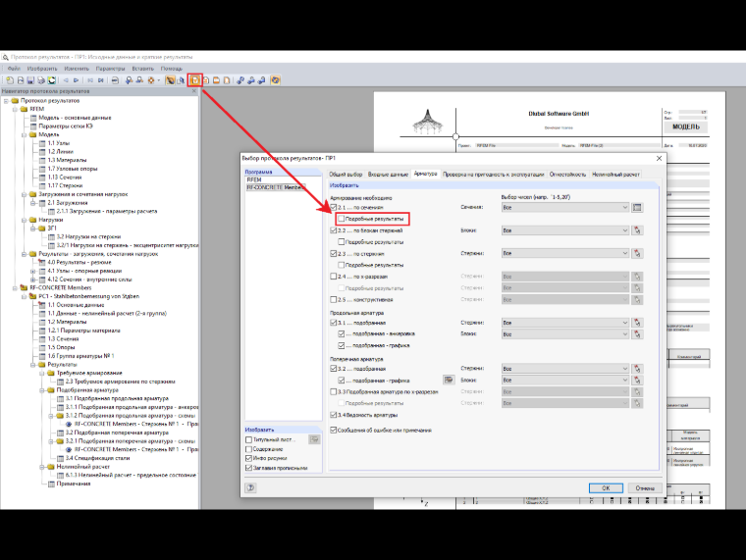Image resolution: width=746 pixels, height=560 pixels.
Task: Pick members graphically for row 3.1
Action: point(637,323)
